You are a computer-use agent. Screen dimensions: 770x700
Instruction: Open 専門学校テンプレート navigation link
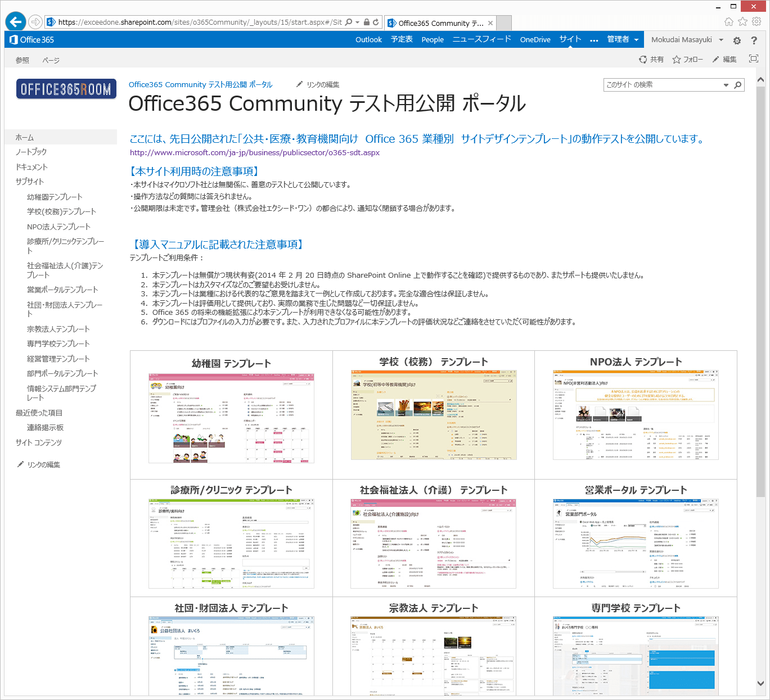coord(58,344)
